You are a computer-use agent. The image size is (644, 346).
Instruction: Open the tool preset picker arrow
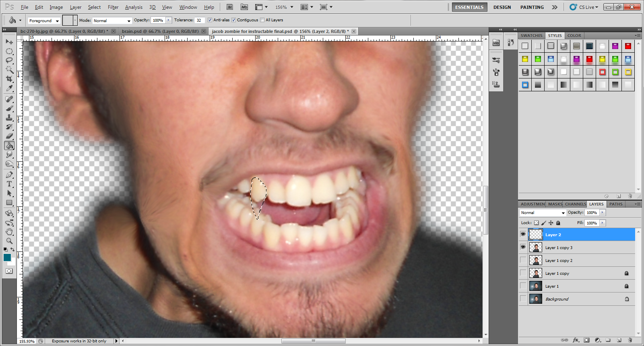pyautogui.click(x=20, y=20)
